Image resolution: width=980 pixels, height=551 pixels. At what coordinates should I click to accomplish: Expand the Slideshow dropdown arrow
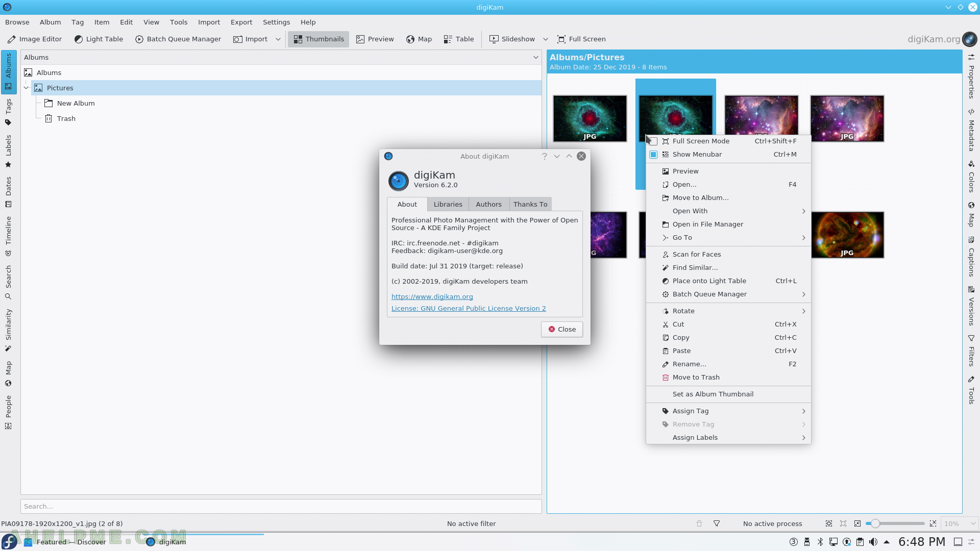click(546, 39)
